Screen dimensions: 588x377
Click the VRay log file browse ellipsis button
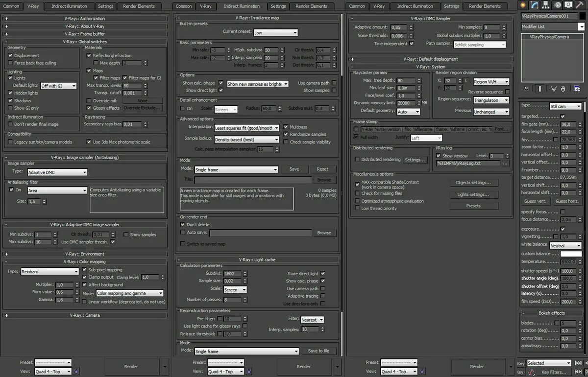[x=505, y=164]
